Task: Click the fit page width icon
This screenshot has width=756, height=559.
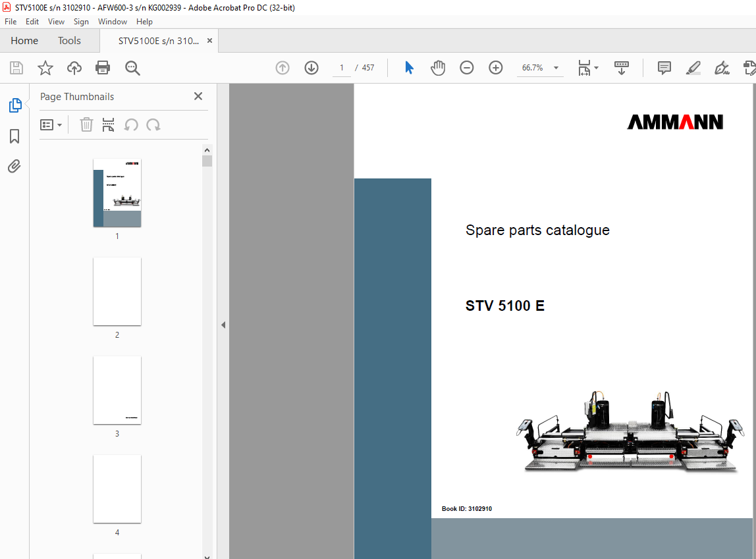Action: point(584,68)
